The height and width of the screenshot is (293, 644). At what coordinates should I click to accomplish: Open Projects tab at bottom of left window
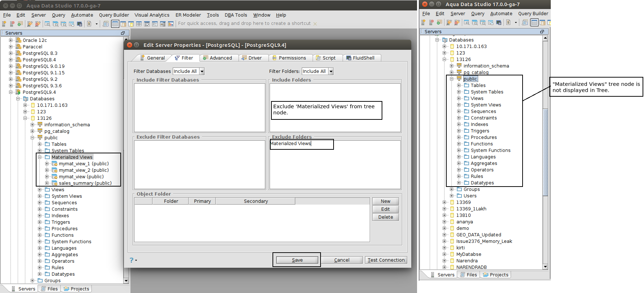[x=76, y=289]
